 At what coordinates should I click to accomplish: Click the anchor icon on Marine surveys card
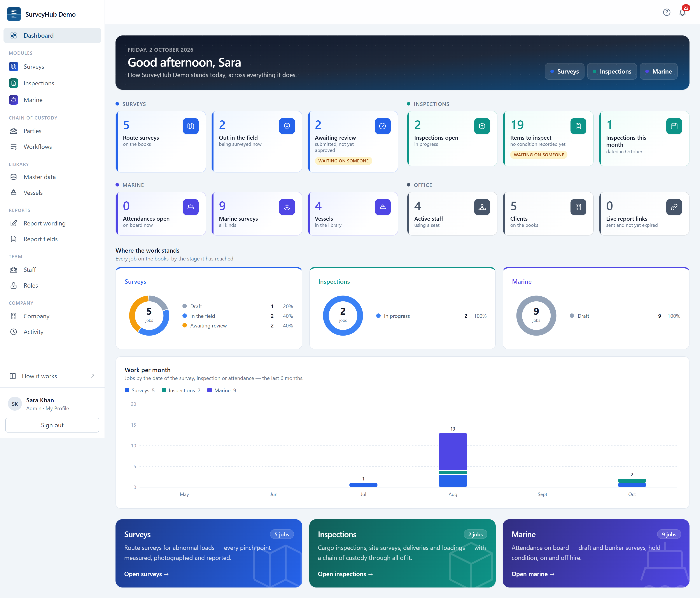287,207
